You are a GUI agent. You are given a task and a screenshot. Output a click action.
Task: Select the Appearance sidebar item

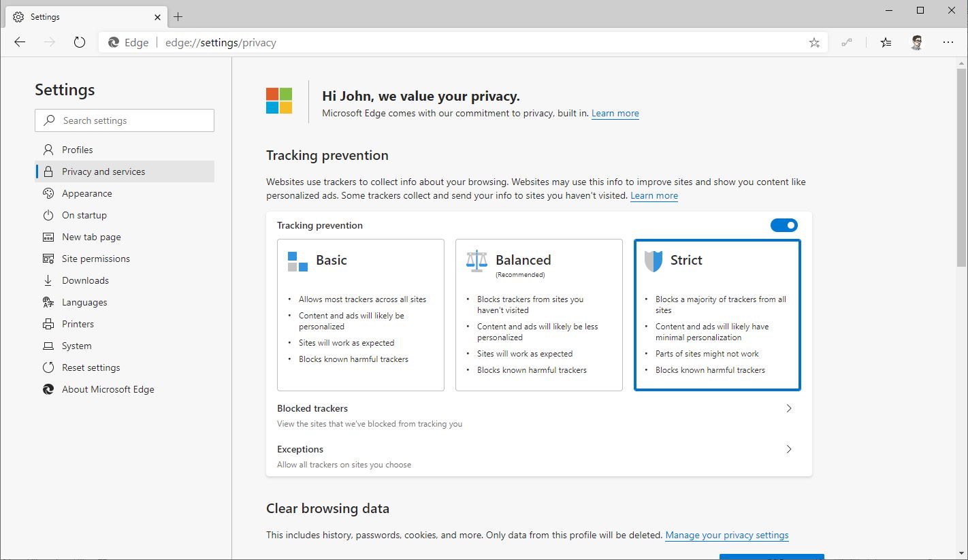tap(86, 193)
